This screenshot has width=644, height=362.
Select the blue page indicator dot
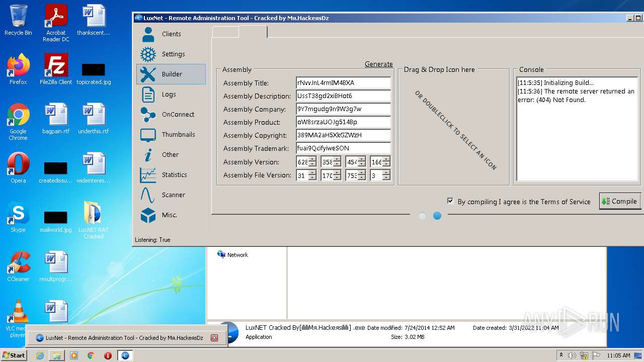437,216
